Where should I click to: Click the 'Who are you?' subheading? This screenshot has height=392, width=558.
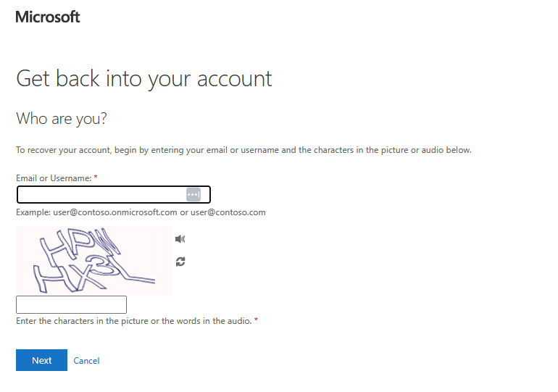62,118
